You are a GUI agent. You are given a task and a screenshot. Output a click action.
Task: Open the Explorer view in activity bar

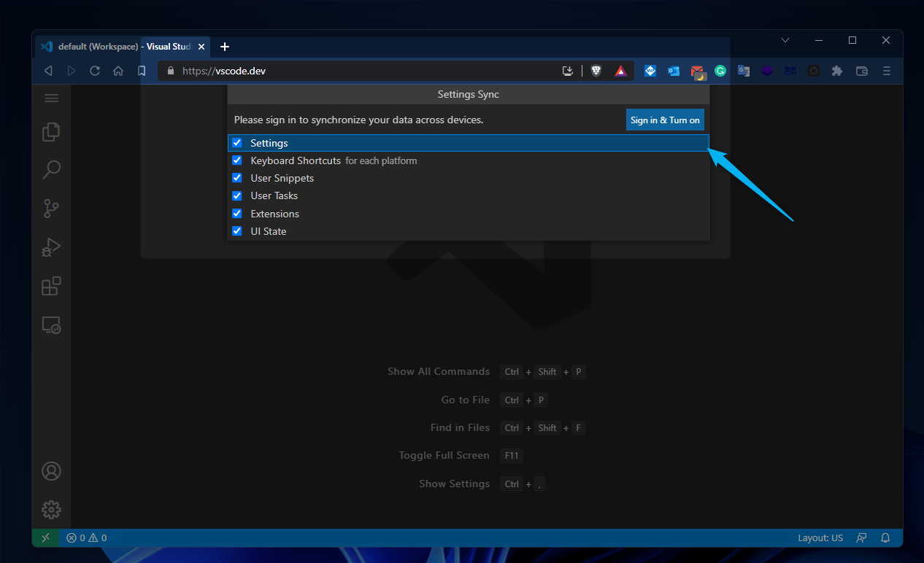coord(51,132)
